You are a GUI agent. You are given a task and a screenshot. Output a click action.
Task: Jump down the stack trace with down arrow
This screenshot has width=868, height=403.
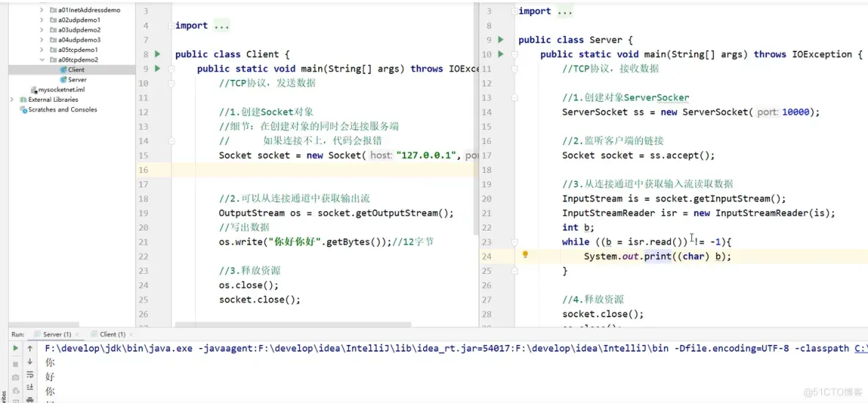pyautogui.click(x=30, y=361)
